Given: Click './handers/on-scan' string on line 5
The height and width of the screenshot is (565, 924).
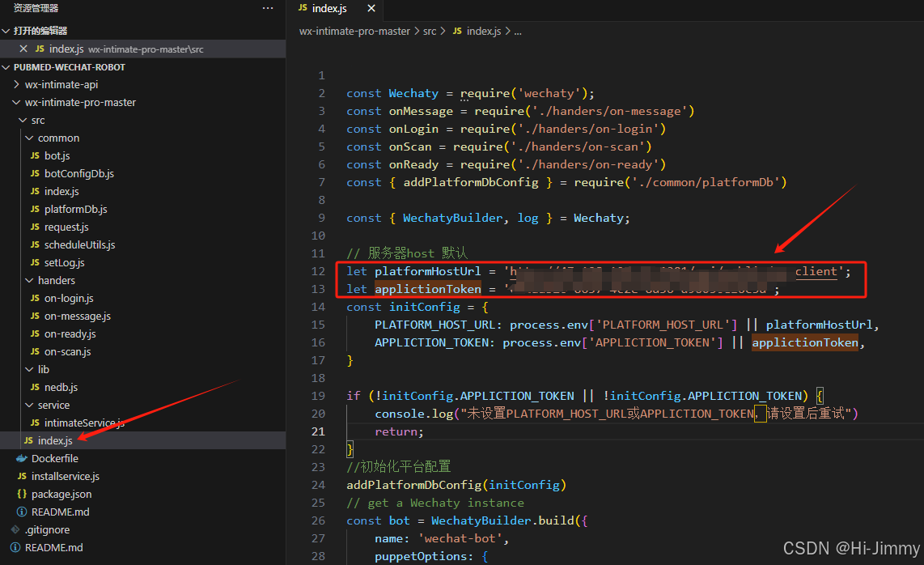Looking at the screenshot, I should (582, 147).
